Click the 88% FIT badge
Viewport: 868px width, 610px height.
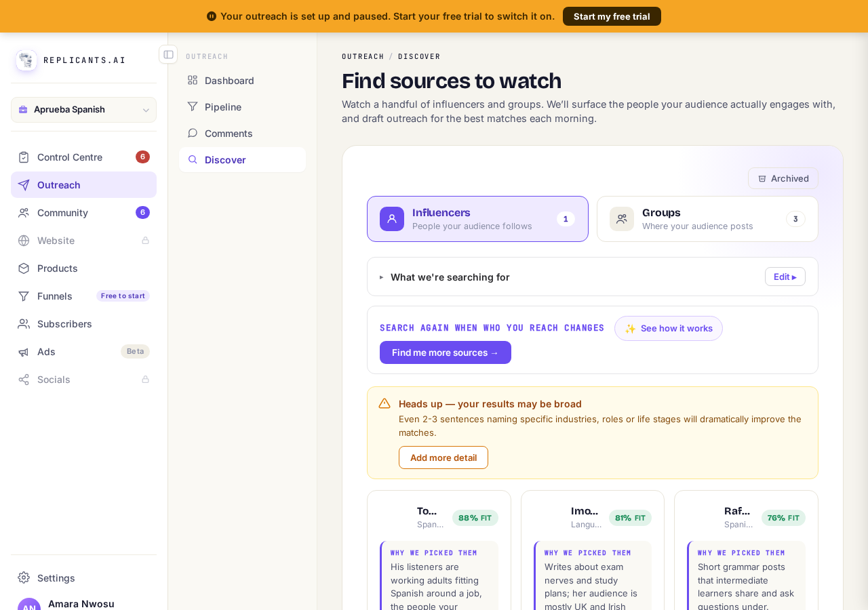475,518
